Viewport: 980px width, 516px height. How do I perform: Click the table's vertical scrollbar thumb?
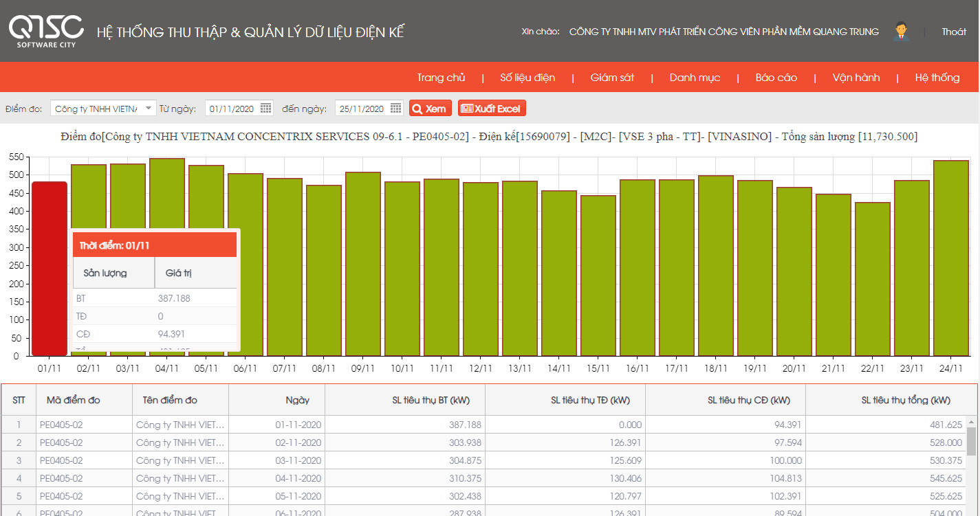pyautogui.click(x=971, y=441)
